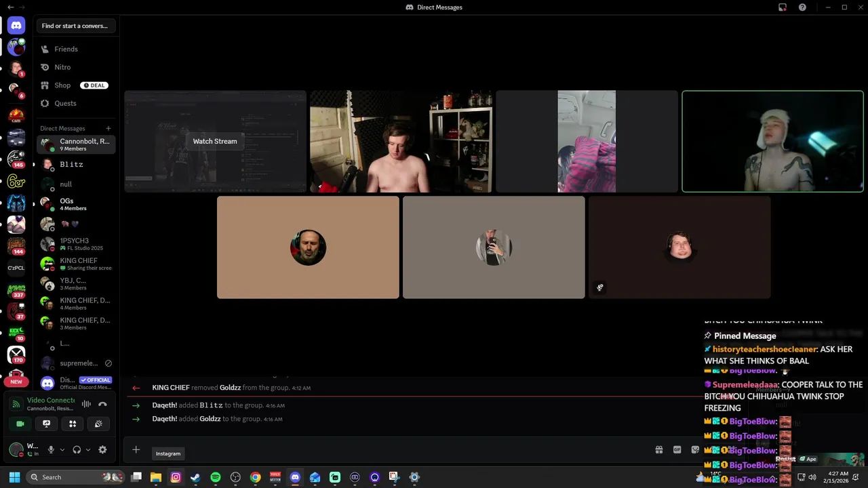Open OBS Studio from the taskbar
Screen dimensions: 868x488
[235, 477]
